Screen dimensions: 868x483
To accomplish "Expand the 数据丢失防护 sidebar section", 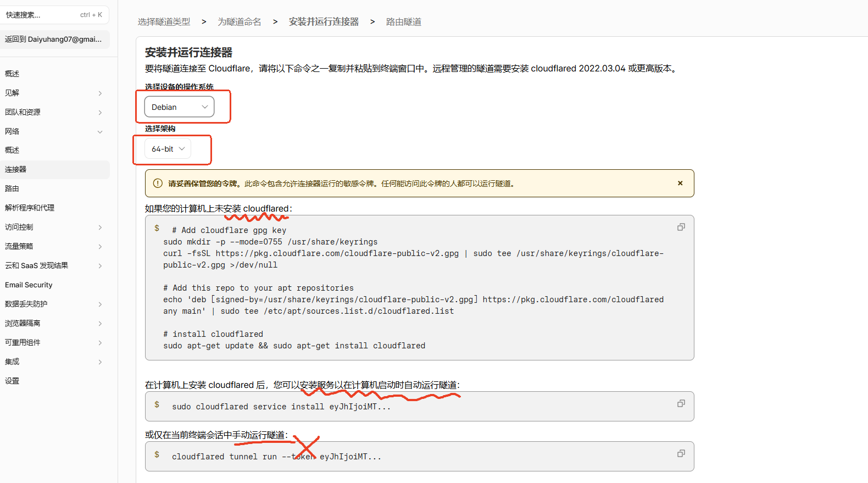I will [x=100, y=304].
